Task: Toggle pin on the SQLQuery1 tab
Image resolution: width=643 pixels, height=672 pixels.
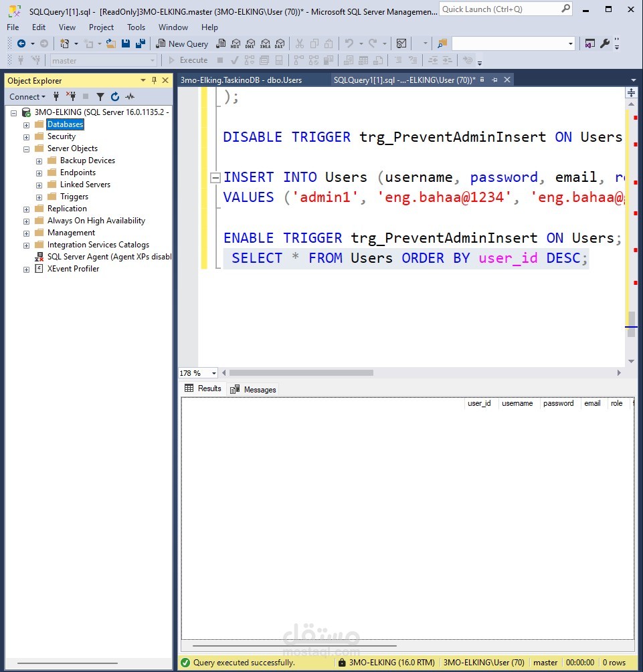Action: click(495, 80)
